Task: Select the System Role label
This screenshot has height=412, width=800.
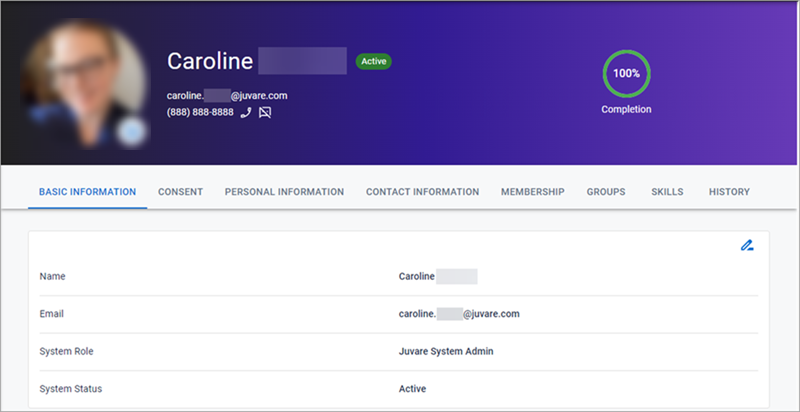Action: (66, 351)
